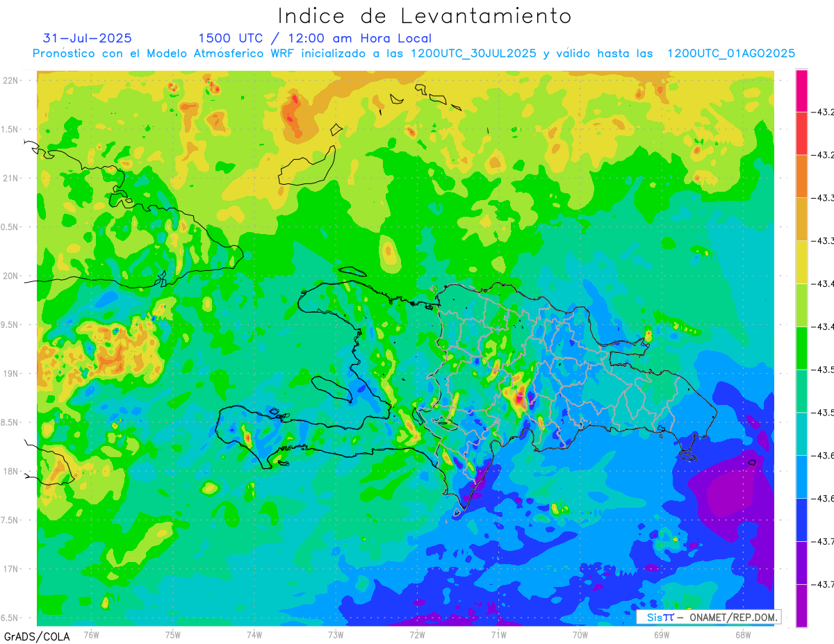The width and height of the screenshot is (834, 644).
Task: Click the light sky-blue colorbar swatch
Action: coord(801,477)
